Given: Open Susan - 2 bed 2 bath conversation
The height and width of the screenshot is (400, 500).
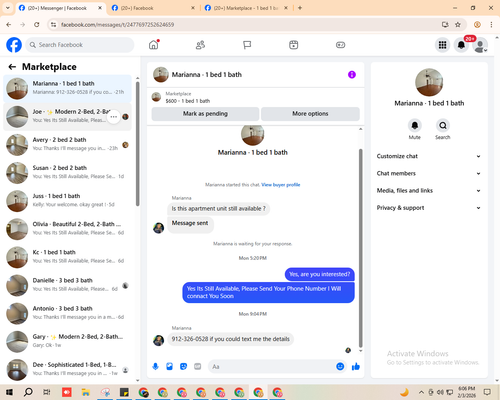Looking at the screenshot, I should coord(68,173).
